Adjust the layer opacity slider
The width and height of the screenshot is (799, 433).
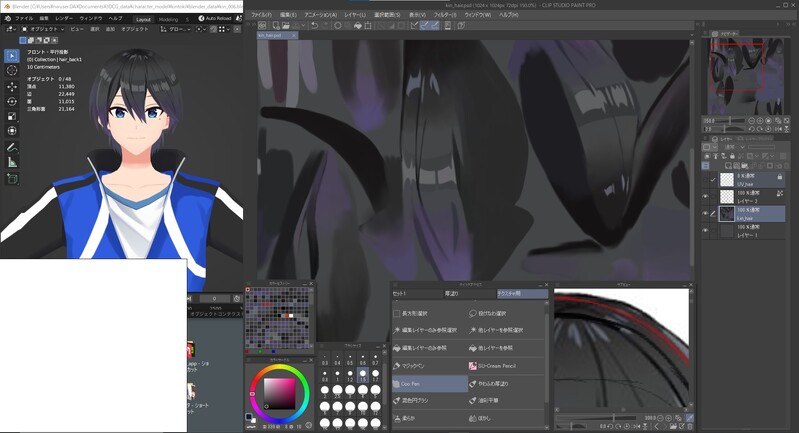(x=761, y=147)
